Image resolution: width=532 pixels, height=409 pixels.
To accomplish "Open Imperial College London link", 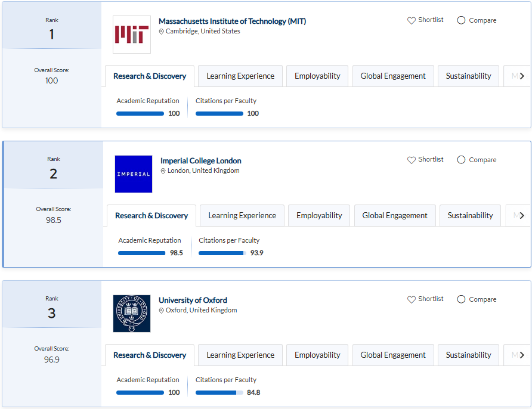I will point(201,160).
